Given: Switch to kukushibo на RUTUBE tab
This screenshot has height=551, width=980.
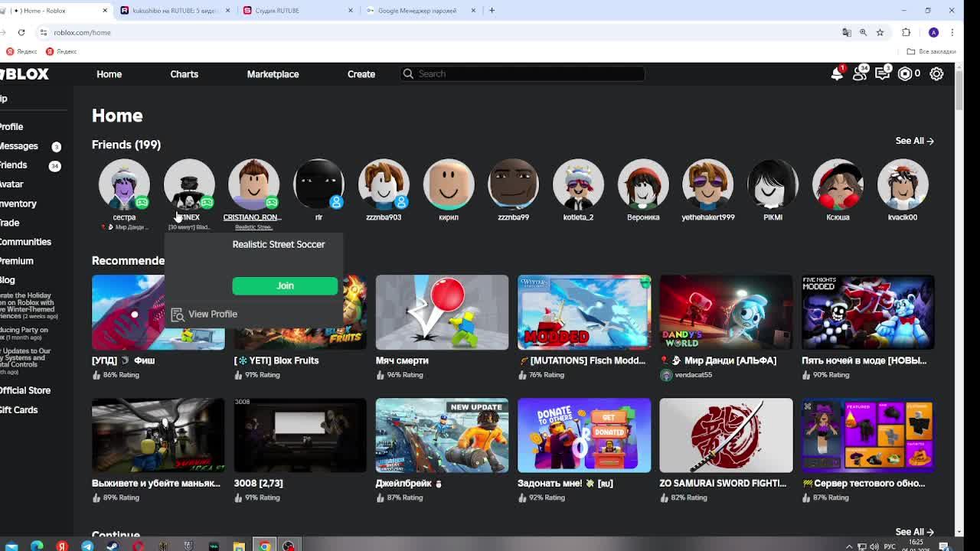Looking at the screenshot, I should tap(175, 10).
